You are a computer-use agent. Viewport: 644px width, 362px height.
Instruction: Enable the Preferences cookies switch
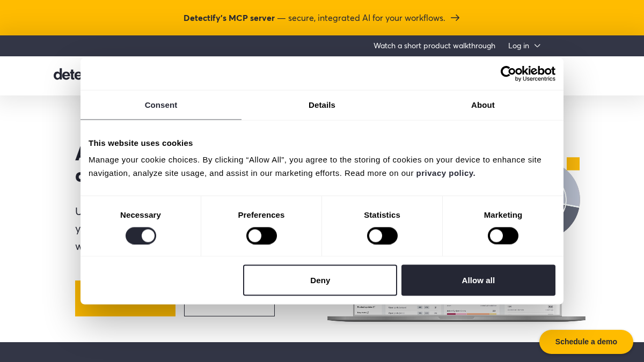pyautogui.click(x=261, y=236)
